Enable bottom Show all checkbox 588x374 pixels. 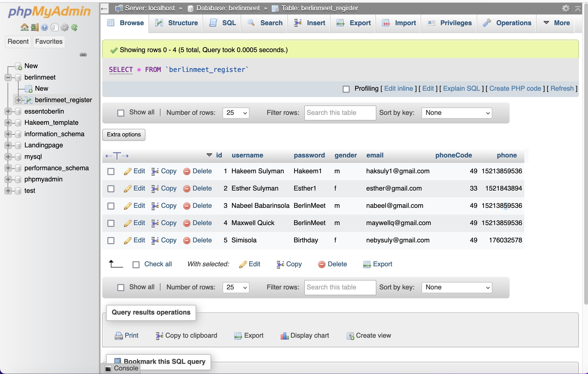click(x=121, y=287)
